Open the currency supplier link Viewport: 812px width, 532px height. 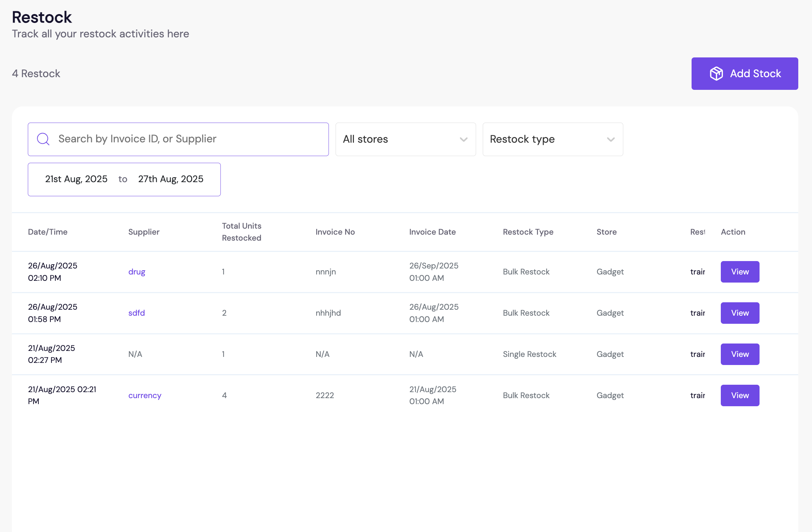145,395
